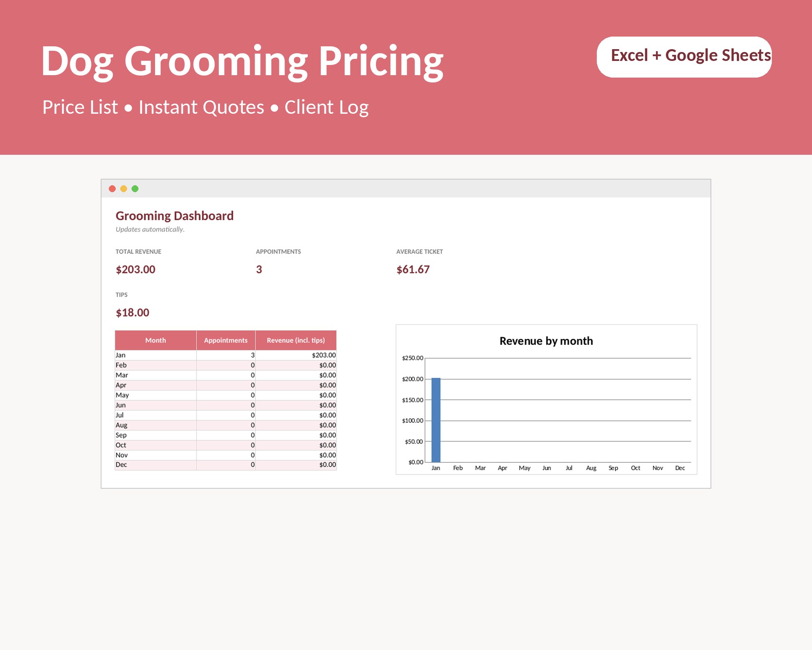Select the Sep row month cell
812x650 pixels.
156,435
